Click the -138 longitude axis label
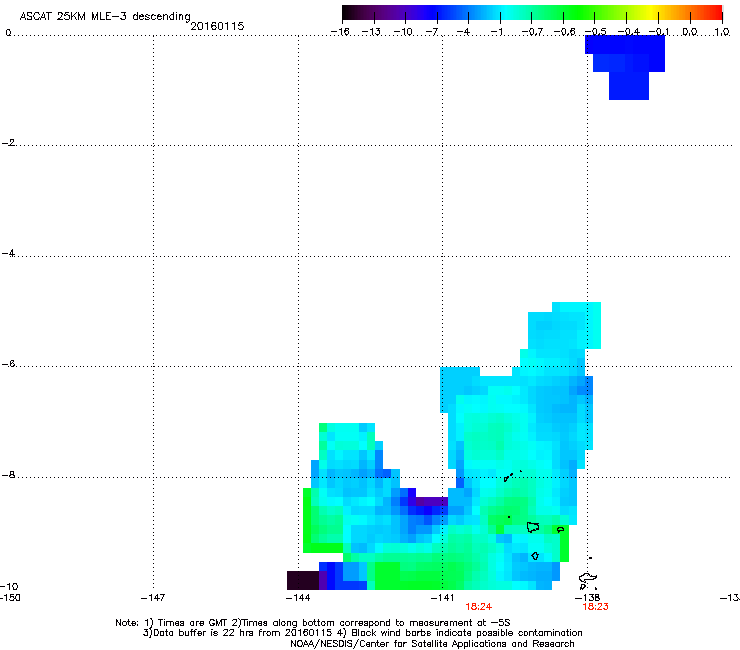The height and width of the screenshot is (650, 740). click(588, 598)
